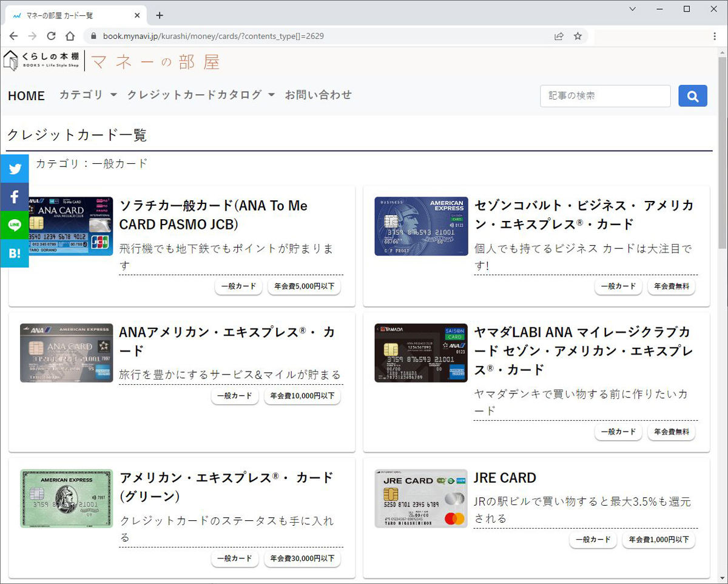Open the tab search chevron
Image resolution: width=728 pixels, height=584 pixels.
click(x=633, y=9)
